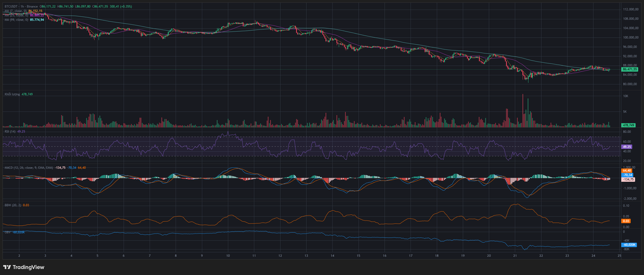The width and height of the screenshot is (644, 275).
Task: Click the 80.000,00 price axis label
Action: click(x=630, y=84)
